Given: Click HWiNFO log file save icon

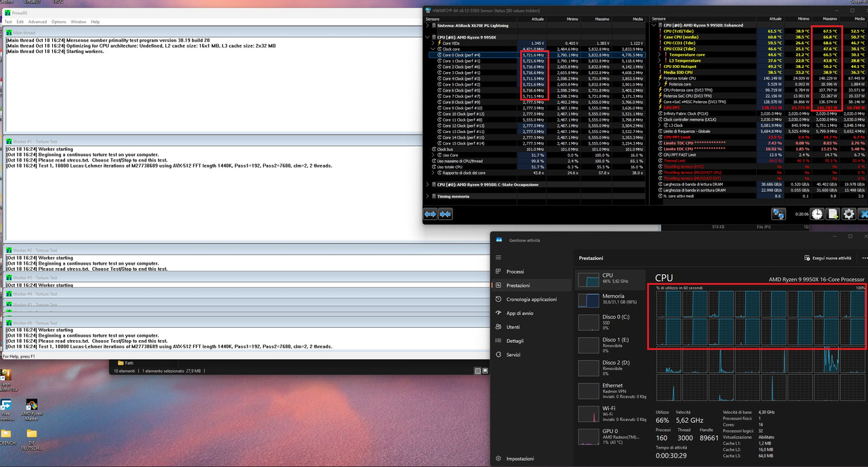Looking at the screenshot, I should coord(833,214).
